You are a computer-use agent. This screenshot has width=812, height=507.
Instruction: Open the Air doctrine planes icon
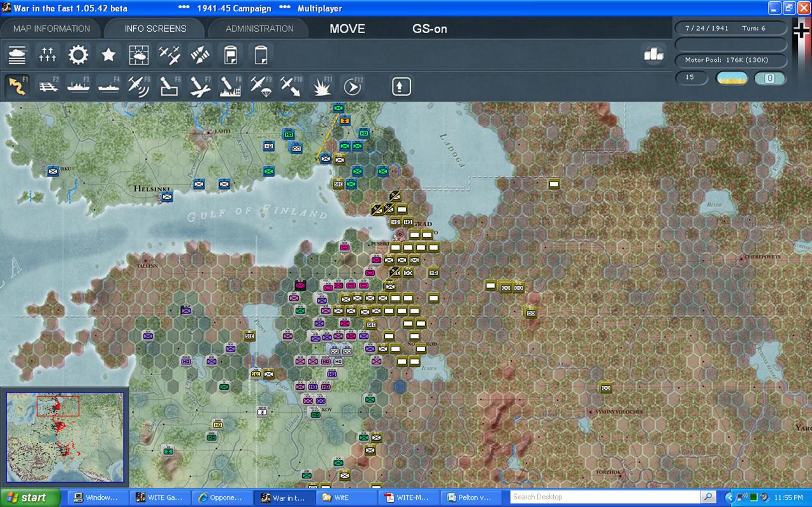tap(170, 55)
